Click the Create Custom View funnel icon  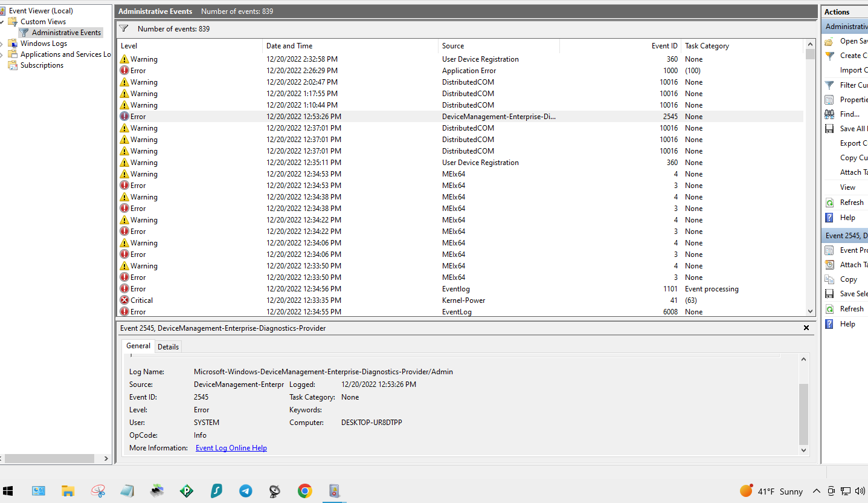coord(829,56)
